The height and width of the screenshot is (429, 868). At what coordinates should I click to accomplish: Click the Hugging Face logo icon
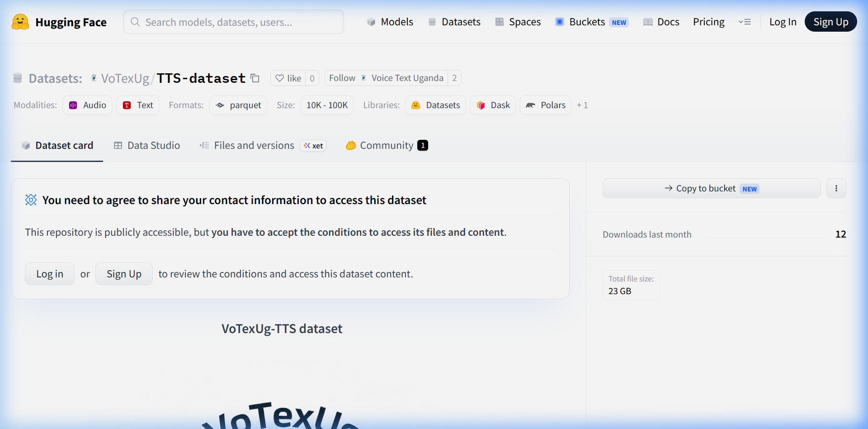pos(20,22)
